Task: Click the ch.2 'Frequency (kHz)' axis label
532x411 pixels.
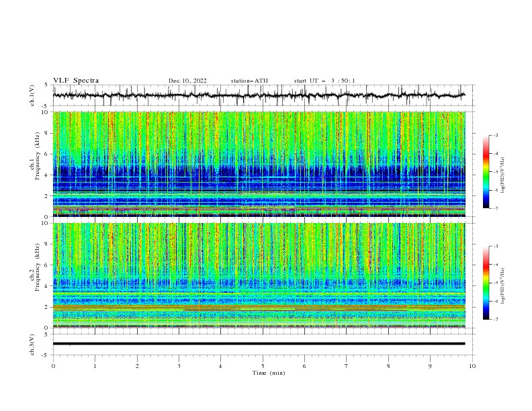Action: [x=37, y=267]
